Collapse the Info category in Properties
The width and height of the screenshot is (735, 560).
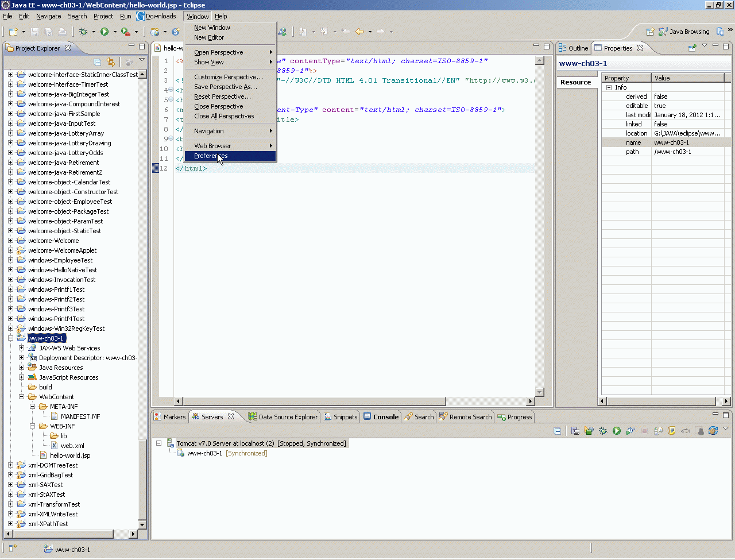coord(609,87)
